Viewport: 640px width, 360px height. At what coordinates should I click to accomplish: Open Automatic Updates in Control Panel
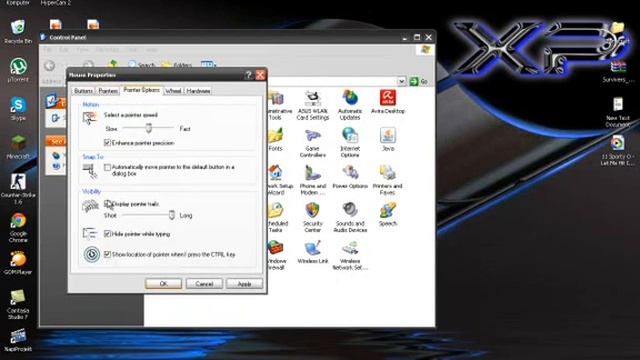(350, 105)
